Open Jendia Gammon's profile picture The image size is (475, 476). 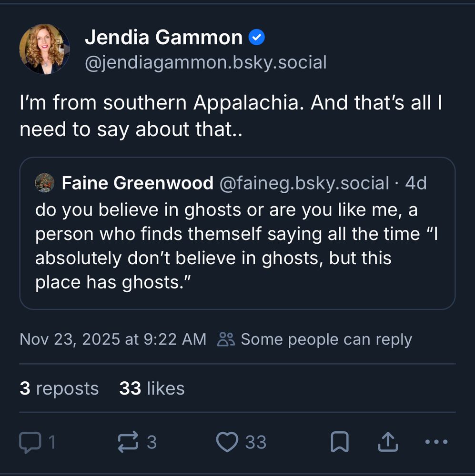(44, 49)
